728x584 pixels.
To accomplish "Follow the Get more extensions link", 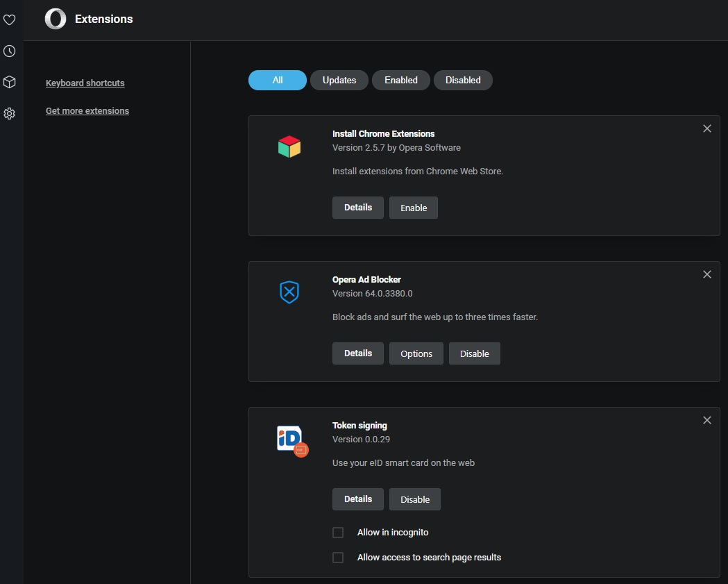I will (87, 111).
